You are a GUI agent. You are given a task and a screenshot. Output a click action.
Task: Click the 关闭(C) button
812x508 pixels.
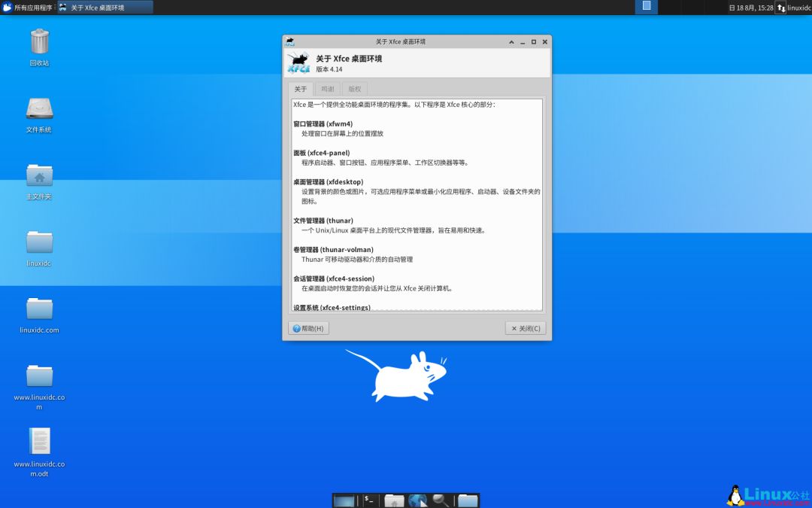click(524, 328)
